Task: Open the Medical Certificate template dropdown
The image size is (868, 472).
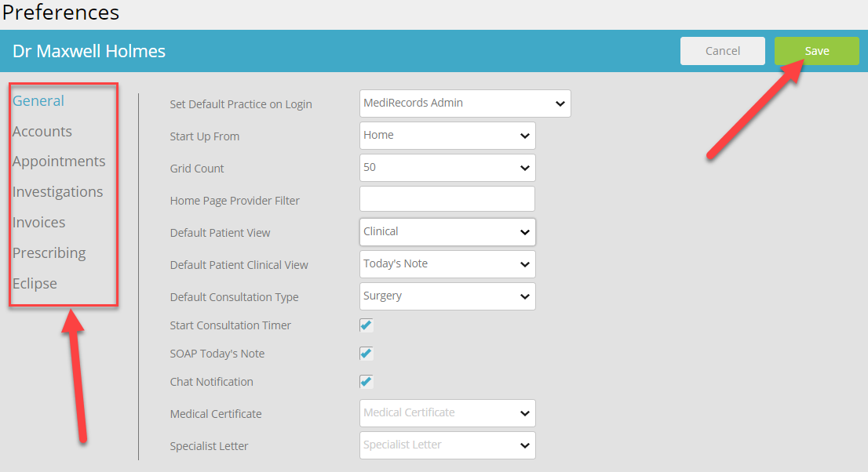Action: 447,413
